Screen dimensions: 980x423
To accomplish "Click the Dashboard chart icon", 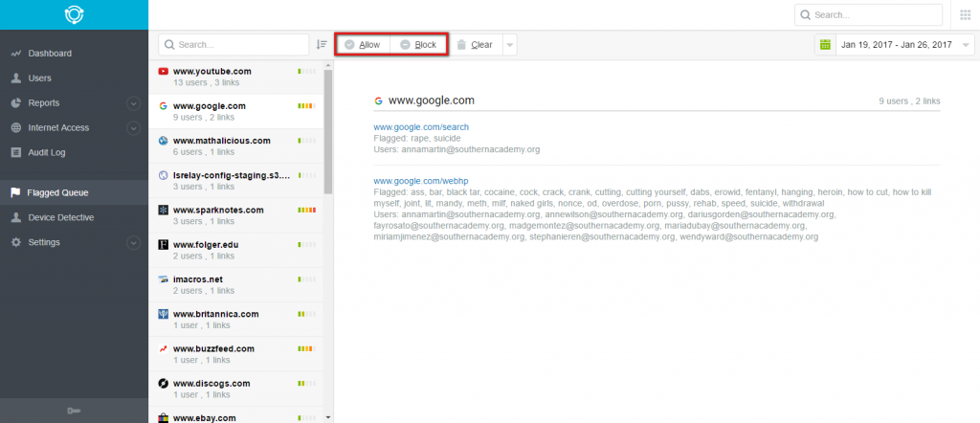I will (16, 54).
